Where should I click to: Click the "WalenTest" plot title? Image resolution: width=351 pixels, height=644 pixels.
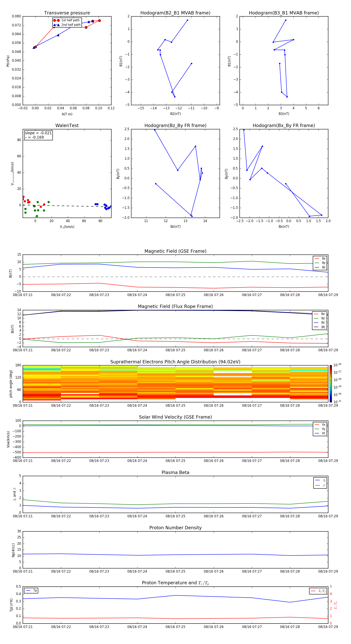67,125
